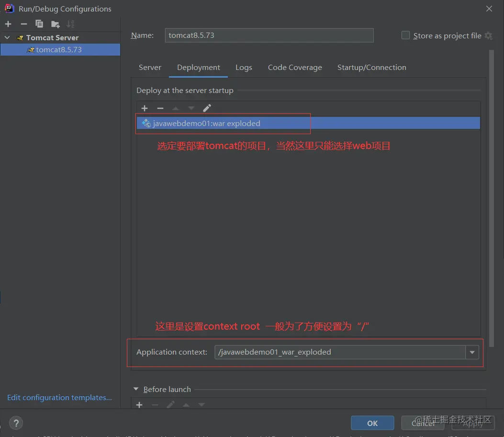504x437 pixels.
Task: Select tomcat8.5.73 configuration in tree
Action: coord(60,49)
